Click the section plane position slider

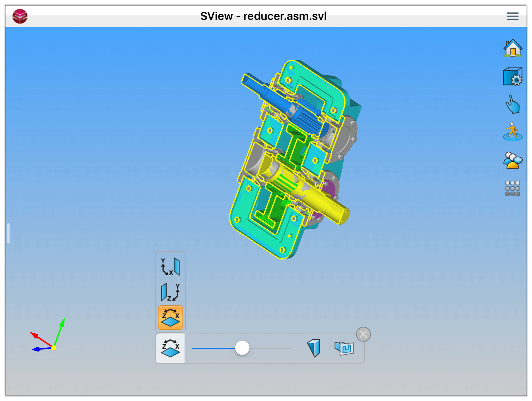(x=242, y=348)
